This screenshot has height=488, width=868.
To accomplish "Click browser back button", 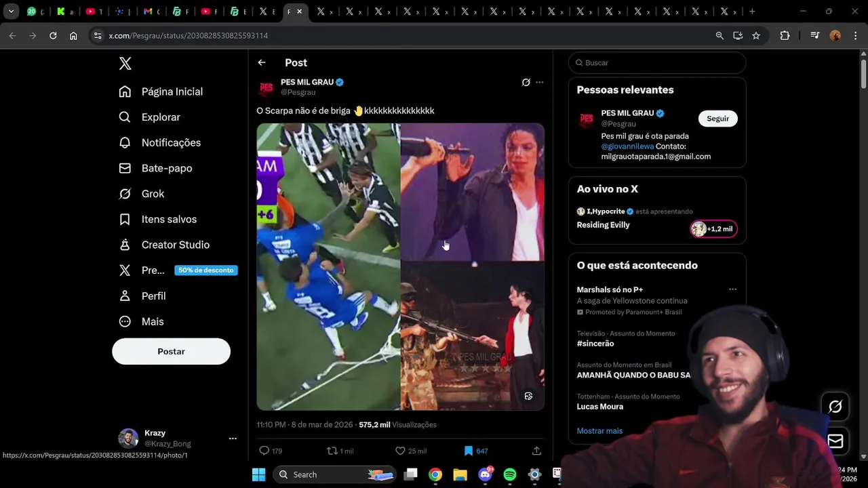I will tap(12, 35).
